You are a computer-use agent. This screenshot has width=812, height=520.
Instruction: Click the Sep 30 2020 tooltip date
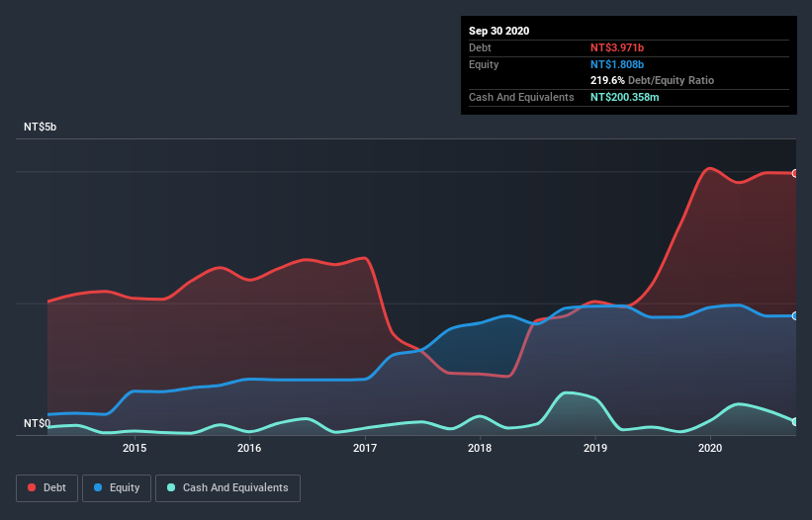click(x=498, y=31)
